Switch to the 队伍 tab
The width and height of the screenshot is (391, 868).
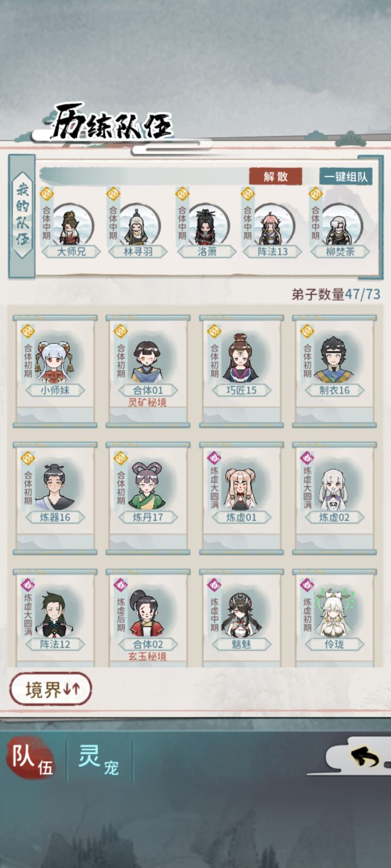[x=31, y=757]
